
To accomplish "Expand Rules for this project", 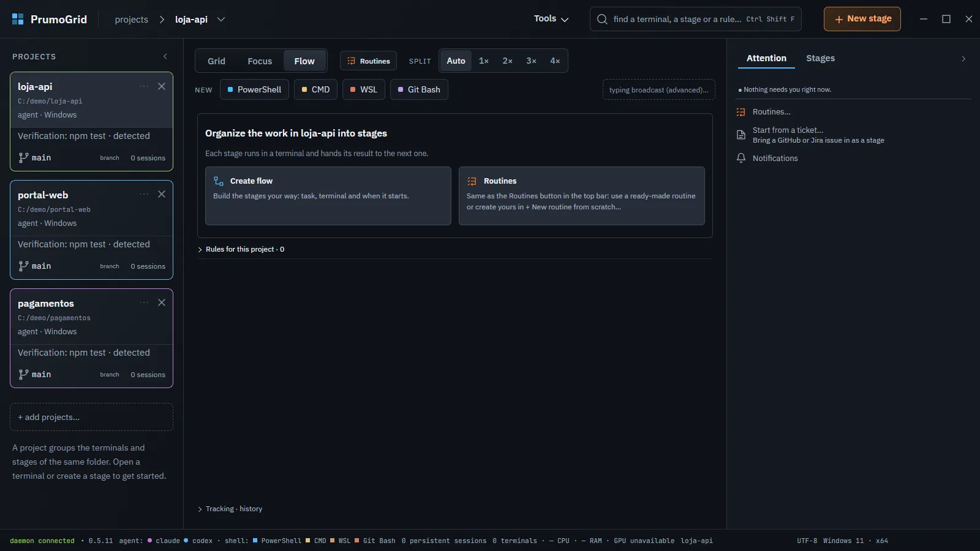I will pos(241,249).
